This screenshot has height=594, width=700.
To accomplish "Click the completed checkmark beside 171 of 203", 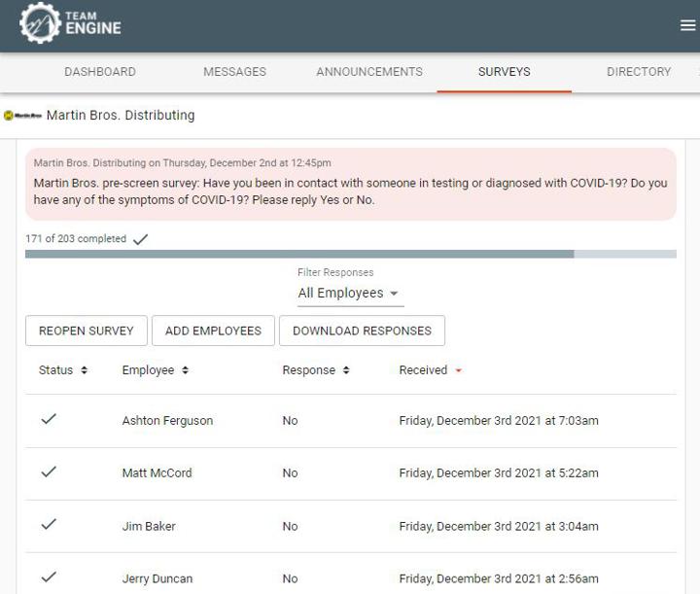I will (x=140, y=239).
